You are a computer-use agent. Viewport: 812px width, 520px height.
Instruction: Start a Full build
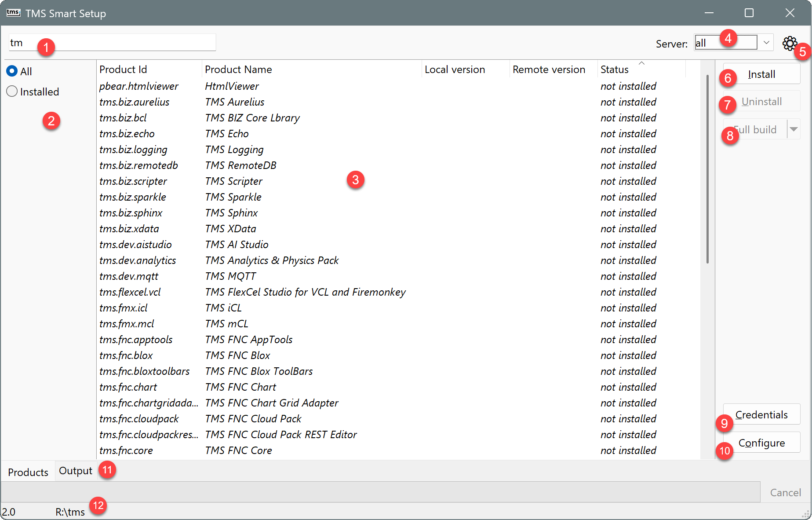[755, 129]
